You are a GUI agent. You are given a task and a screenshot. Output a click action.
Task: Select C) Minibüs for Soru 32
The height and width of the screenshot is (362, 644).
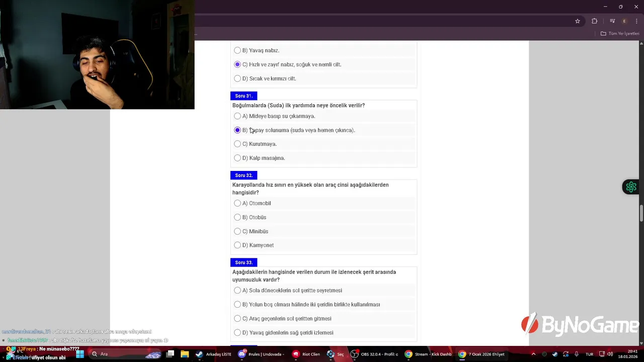click(237, 231)
